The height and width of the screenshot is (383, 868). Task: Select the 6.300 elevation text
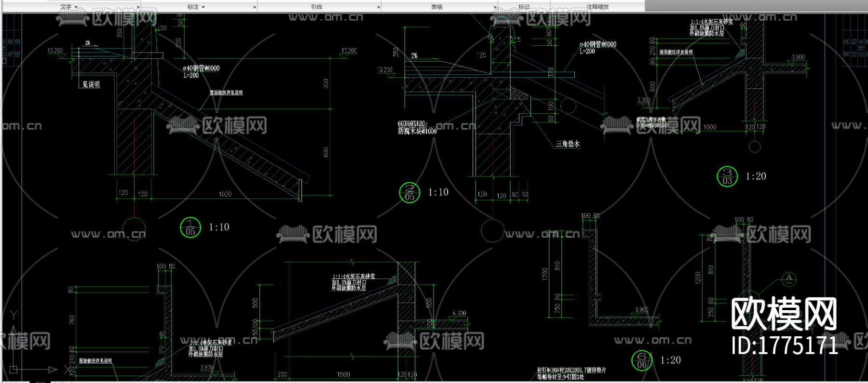459,313
